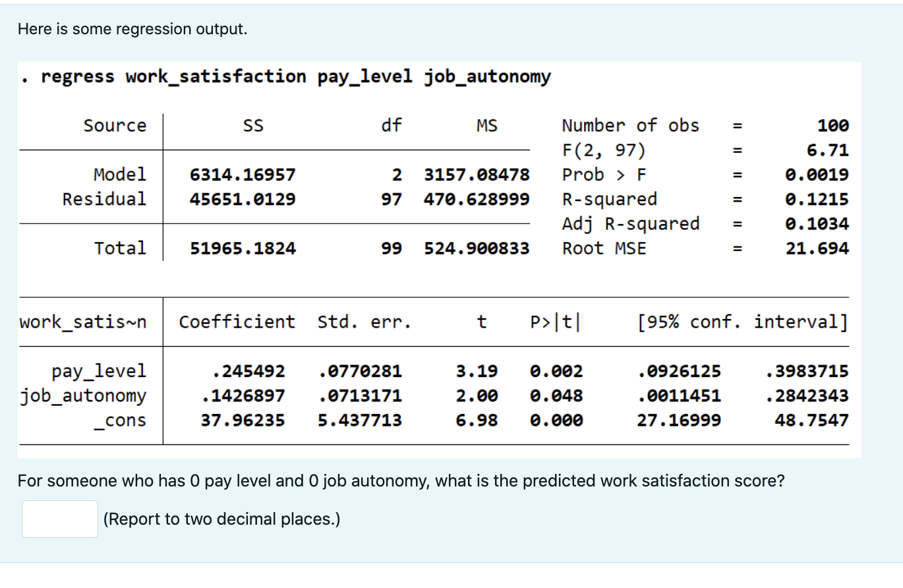Select the work_satis~n dependent variable label
The image size is (903, 588).
pyautogui.click(x=84, y=322)
